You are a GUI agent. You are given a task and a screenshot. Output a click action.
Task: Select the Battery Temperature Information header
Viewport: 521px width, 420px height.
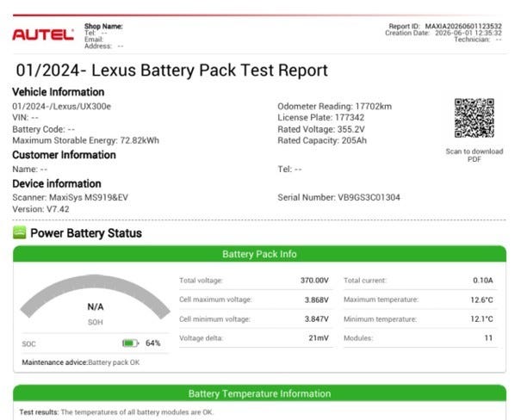pyautogui.click(x=259, y=393)
